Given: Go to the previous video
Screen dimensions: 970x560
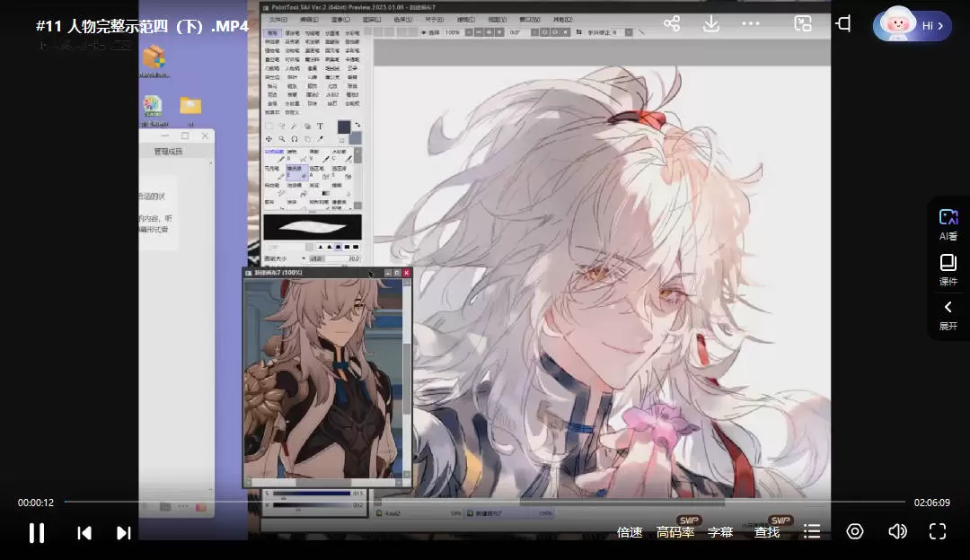Looking at the screenshot, I should click(x=84, y=533).
